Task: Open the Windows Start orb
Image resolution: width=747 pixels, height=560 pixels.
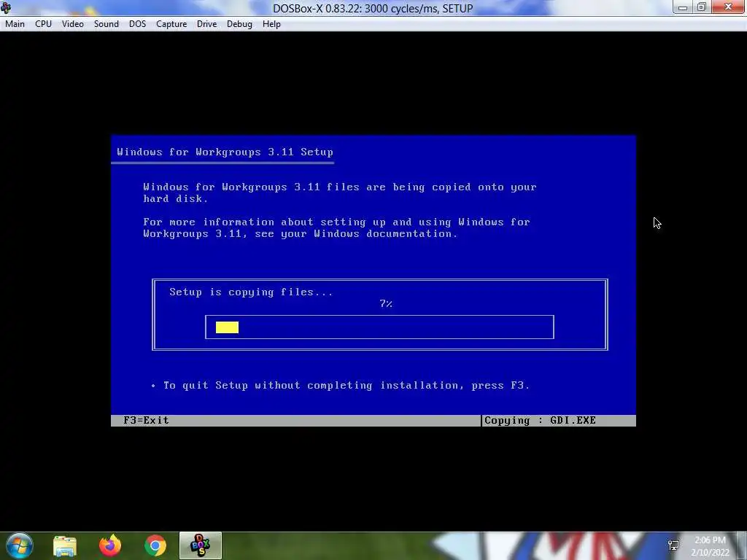Action: pyautogui.click(x=20, y=545)
